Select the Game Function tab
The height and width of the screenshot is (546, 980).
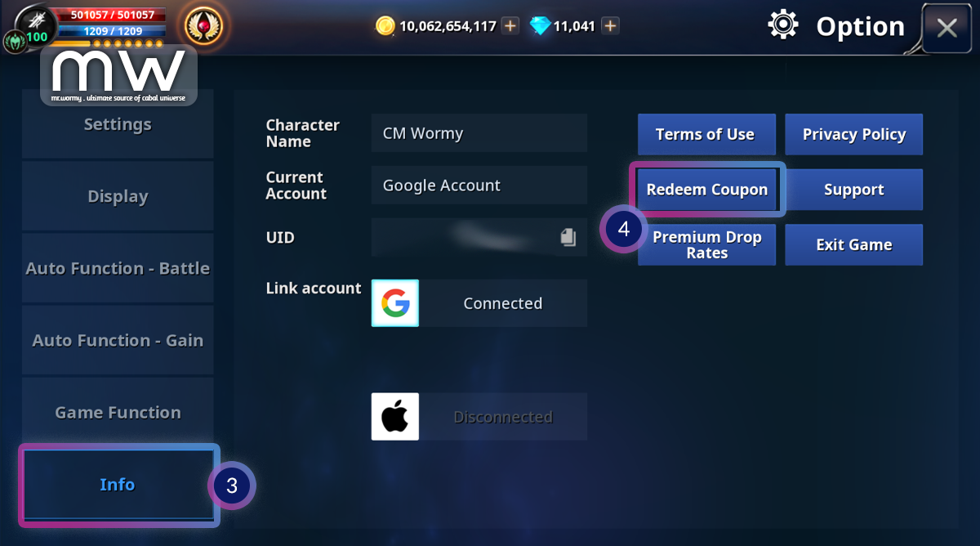(x=118, y=413)
